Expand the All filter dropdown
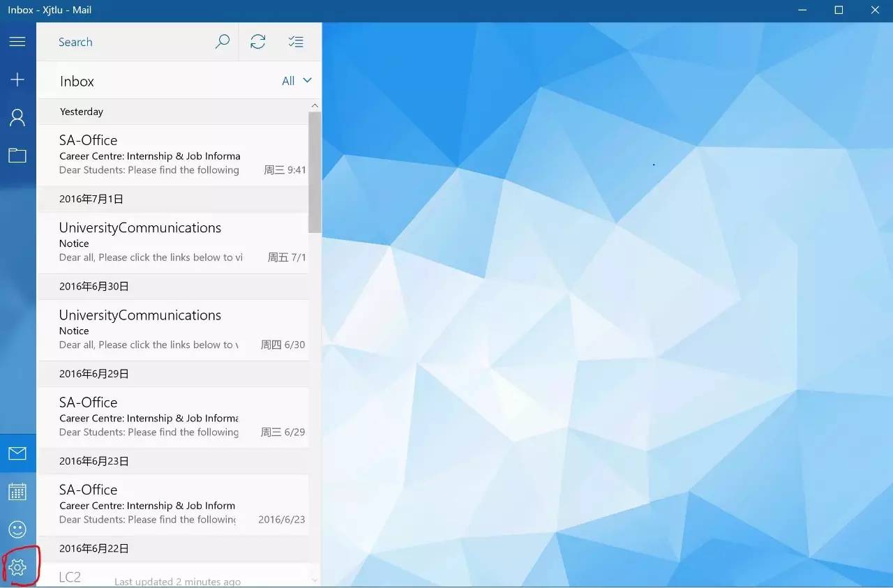 point(288,81)
